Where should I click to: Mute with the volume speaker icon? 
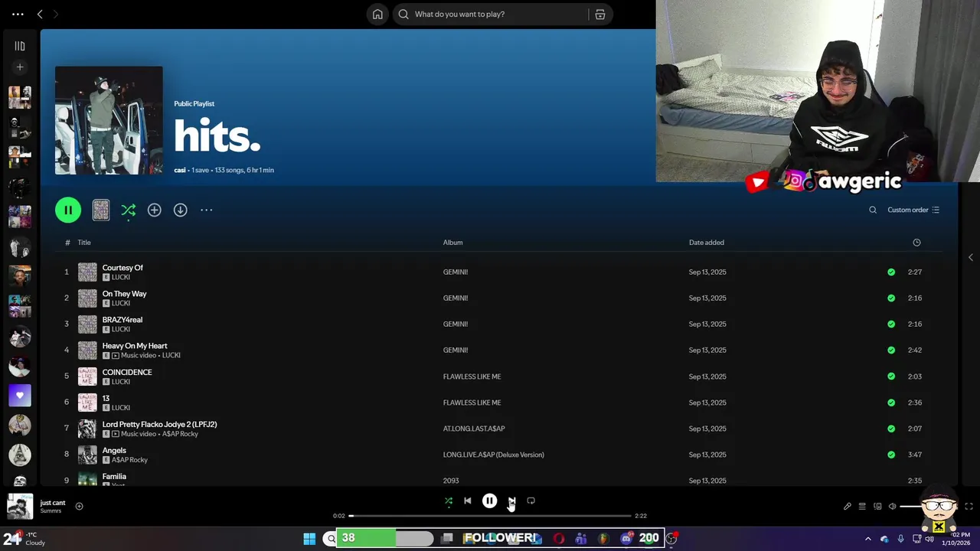893,507
